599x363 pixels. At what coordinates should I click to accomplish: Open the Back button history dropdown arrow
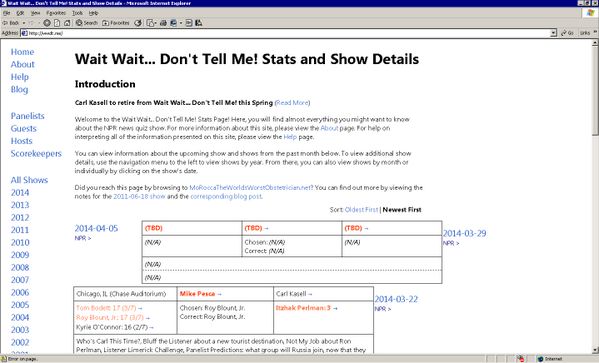(24, 23)
